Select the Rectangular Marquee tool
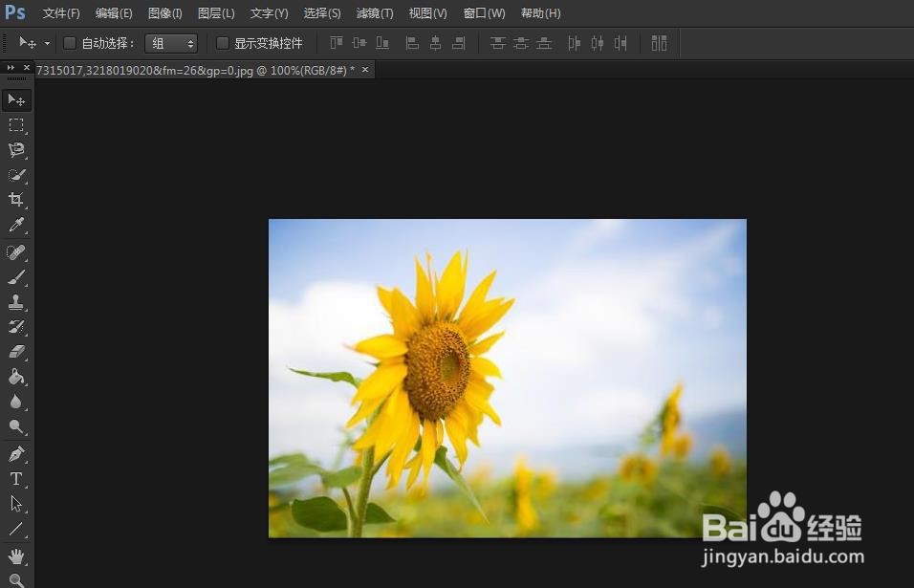The image size is (914, 588). point(15,124)
